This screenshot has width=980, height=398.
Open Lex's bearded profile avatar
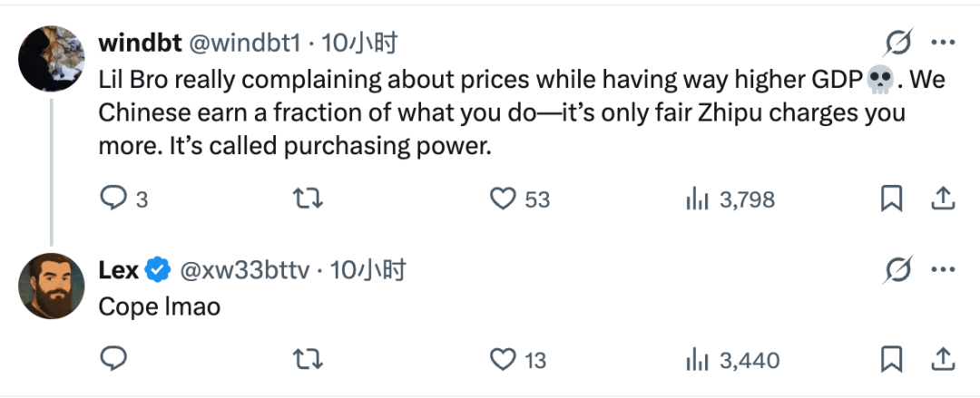coord(52,285)
